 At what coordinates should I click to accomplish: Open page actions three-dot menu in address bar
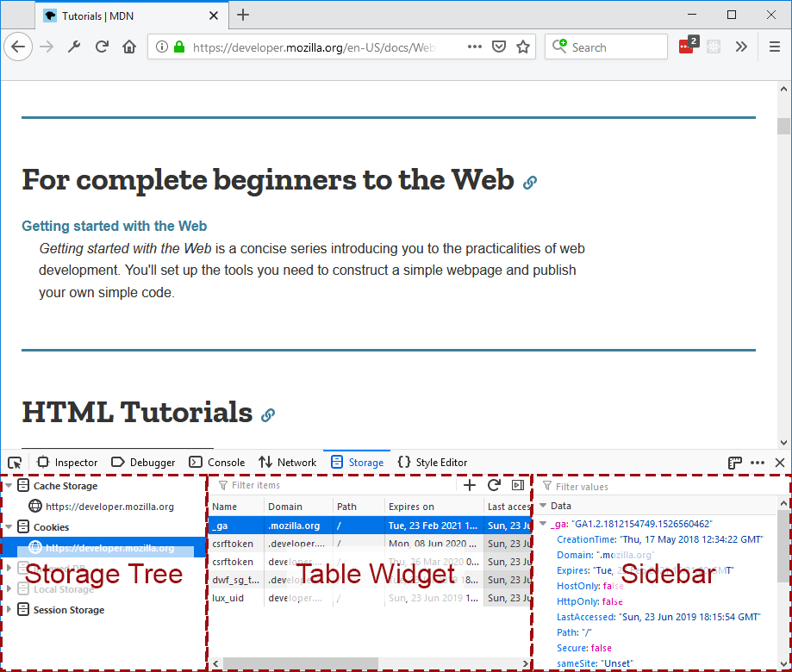coord(475,47)
